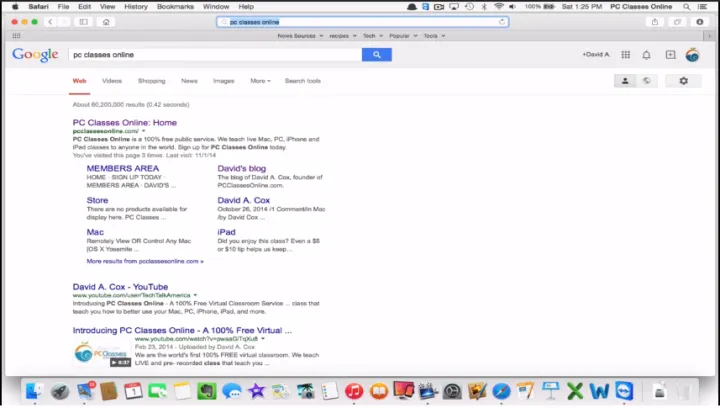The height and width of the screenshot is (408, 720).
Task: Click the blue Google search button
Action: coord(377,55)
